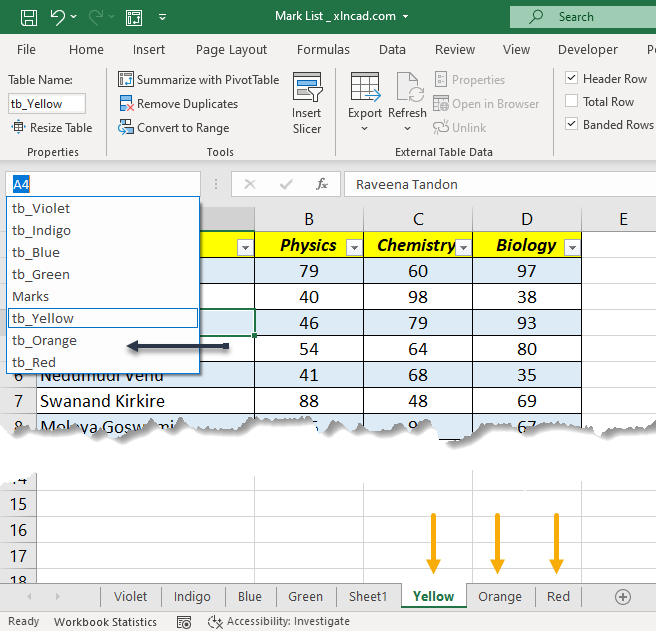This screenshot has height=631, width=656.
Task: Toggle the Banded Rows checkbox
Action: (571, 124)
